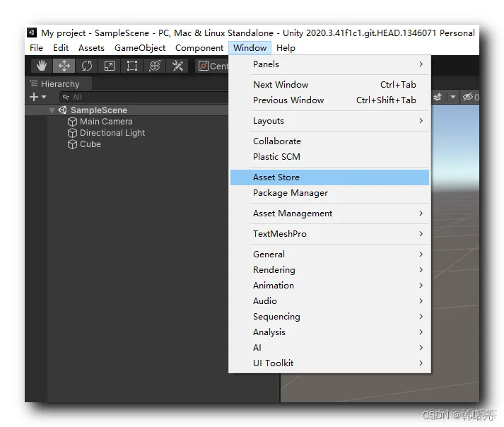Open the Assets menu
504x427 pixels.
[91, 48]
